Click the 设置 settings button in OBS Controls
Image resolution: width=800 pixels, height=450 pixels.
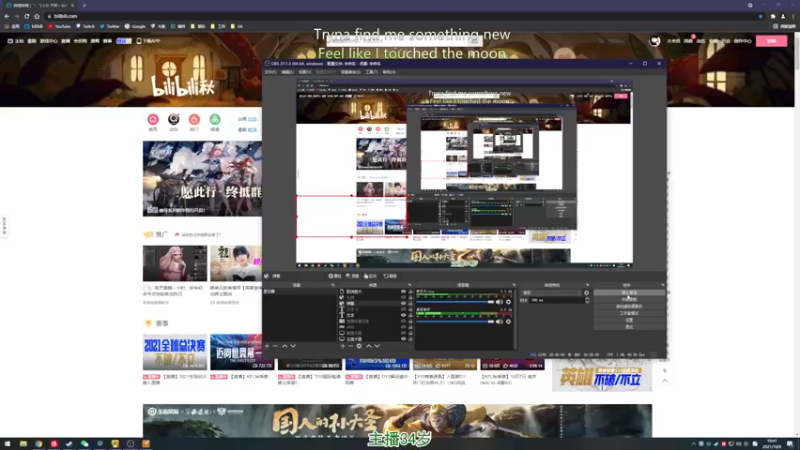[629, 320]
